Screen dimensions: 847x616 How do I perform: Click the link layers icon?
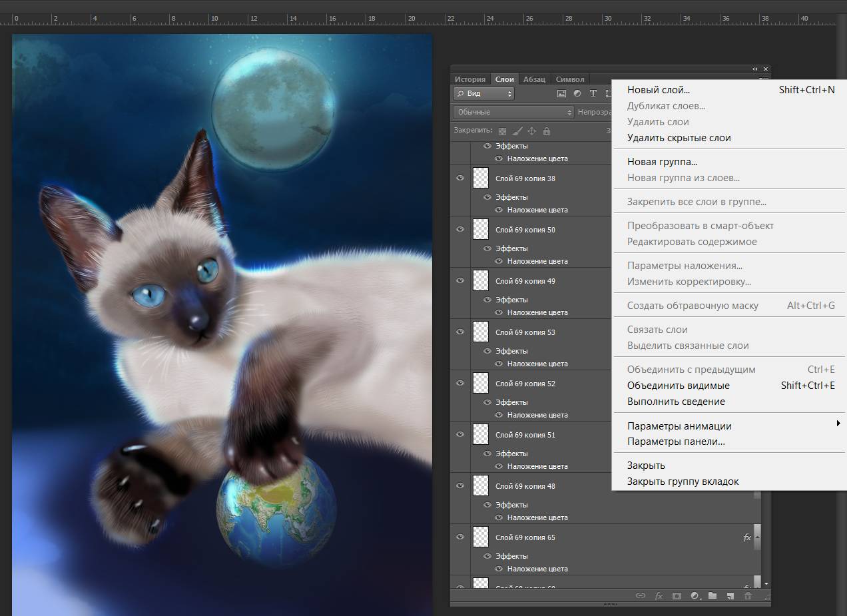click(x=641, y=596)
